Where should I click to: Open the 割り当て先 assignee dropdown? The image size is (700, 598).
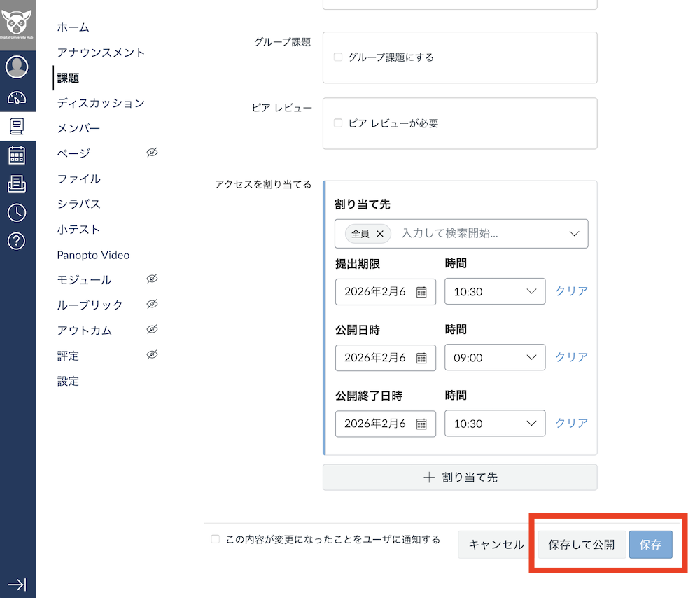[574, 233]
